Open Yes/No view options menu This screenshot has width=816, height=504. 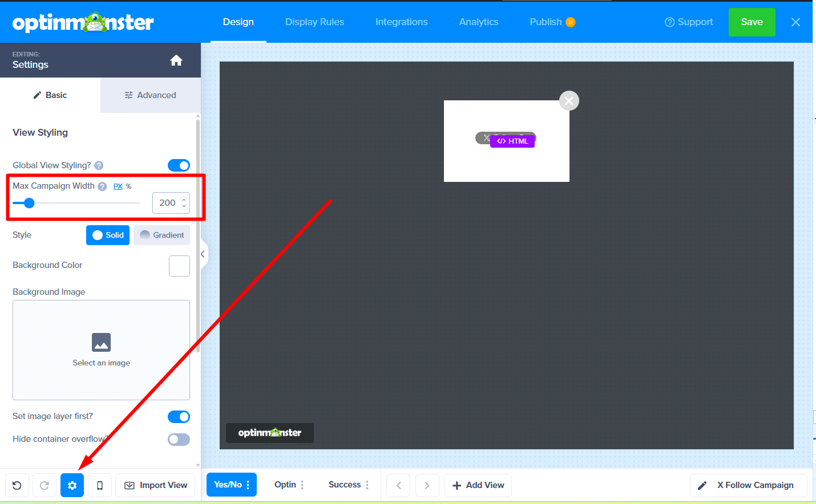(248, 485)
